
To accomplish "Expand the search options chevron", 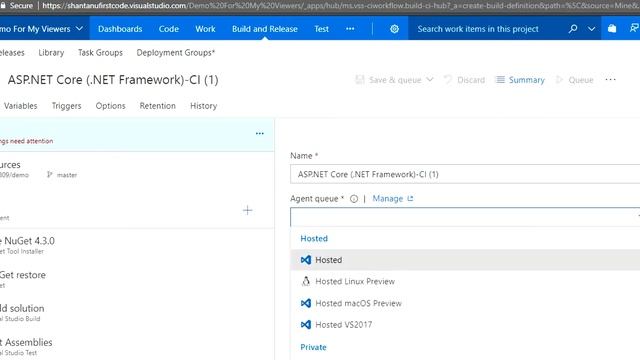I will [x=591, y=29].
